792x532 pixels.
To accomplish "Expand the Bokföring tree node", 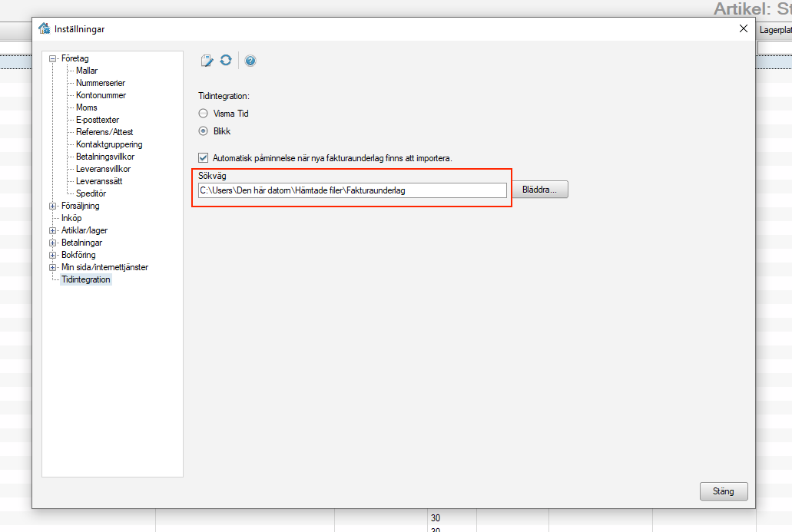I will [52, 255].
